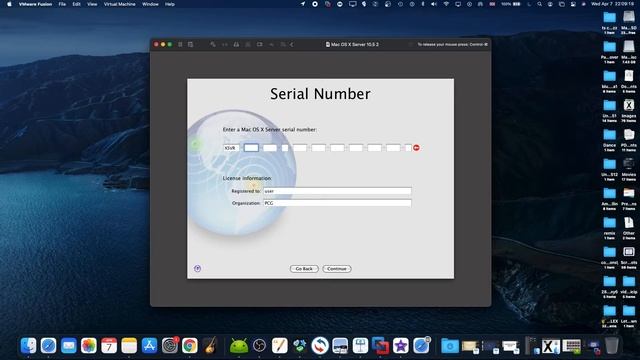Viewport: 640px width, 360px height.
Task: Click the highlighted second serial number field
Action: point(251,148)
